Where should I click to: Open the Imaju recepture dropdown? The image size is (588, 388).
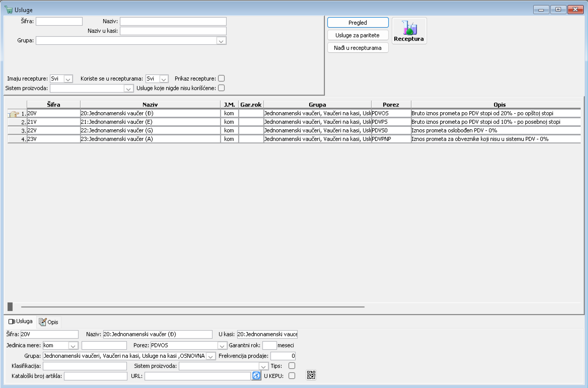coord(68,79)
